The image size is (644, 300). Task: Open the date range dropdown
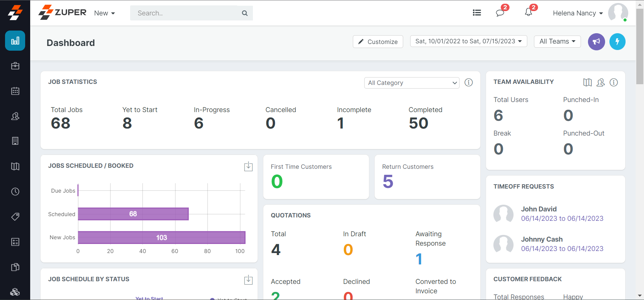click(468, 41)
